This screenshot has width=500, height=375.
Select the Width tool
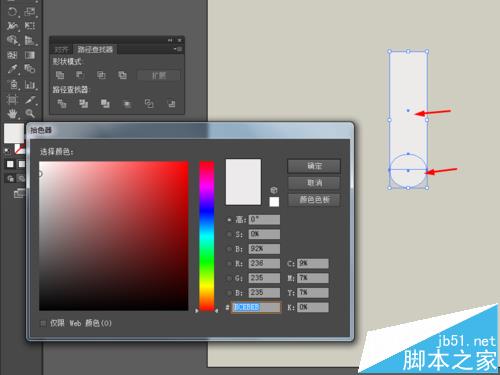click(12, 26)
